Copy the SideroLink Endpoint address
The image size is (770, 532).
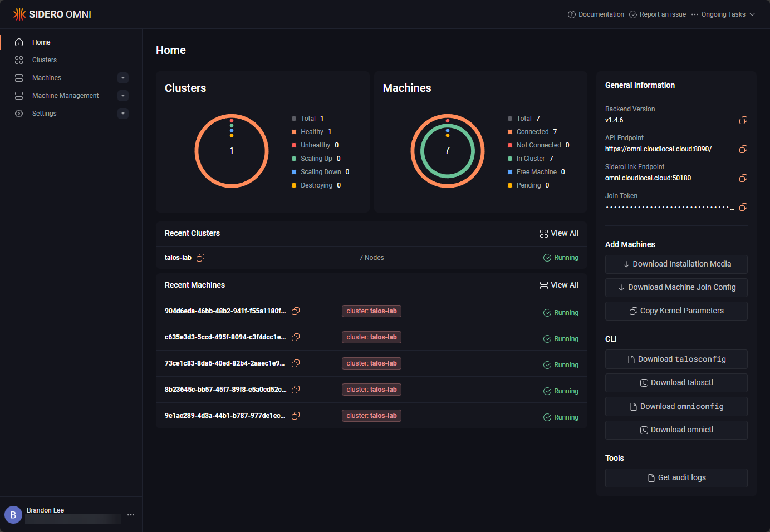(x=743, y=178)
